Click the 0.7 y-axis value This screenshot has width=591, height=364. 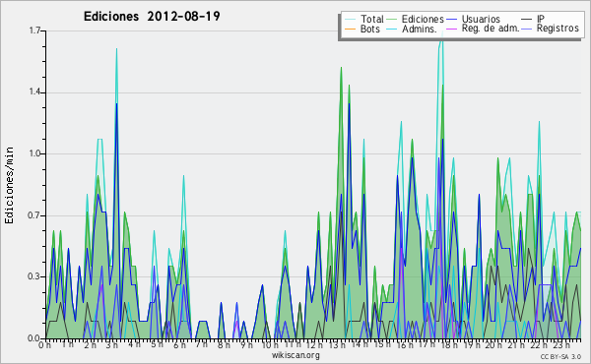(34, 215)
